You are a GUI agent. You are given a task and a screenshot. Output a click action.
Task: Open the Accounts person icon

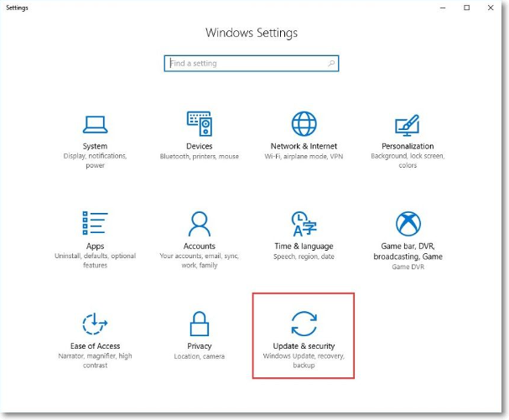point(200,224)
